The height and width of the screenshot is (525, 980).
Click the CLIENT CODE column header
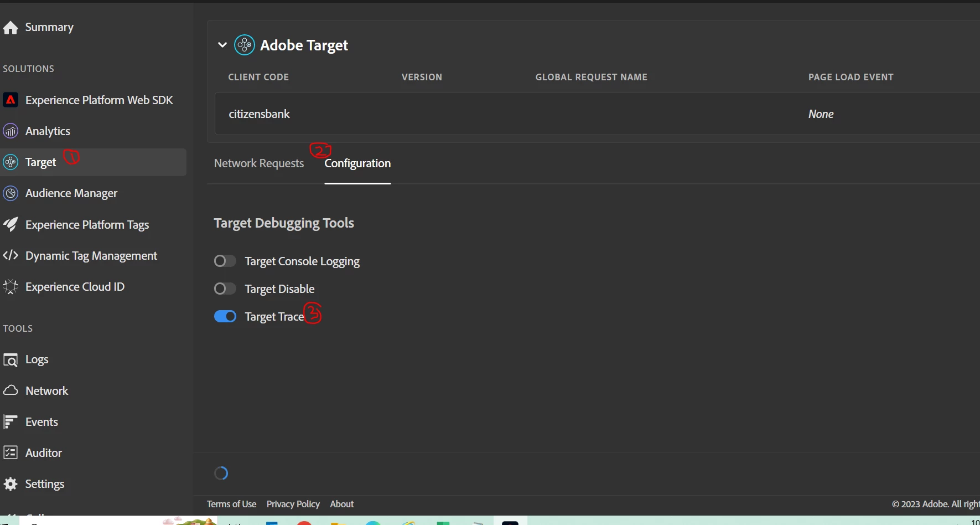pyautogui.click(x=258, y=77)
